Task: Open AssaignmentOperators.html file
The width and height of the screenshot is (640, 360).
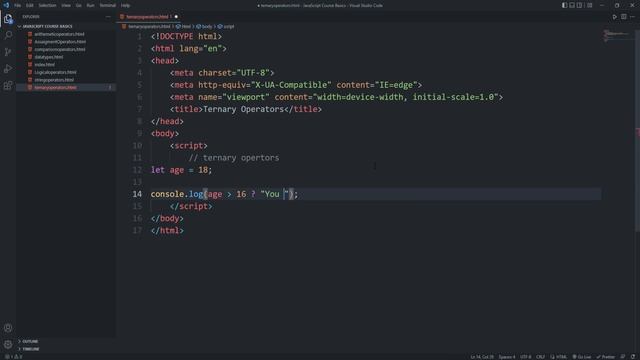Action: pos(60,42)
